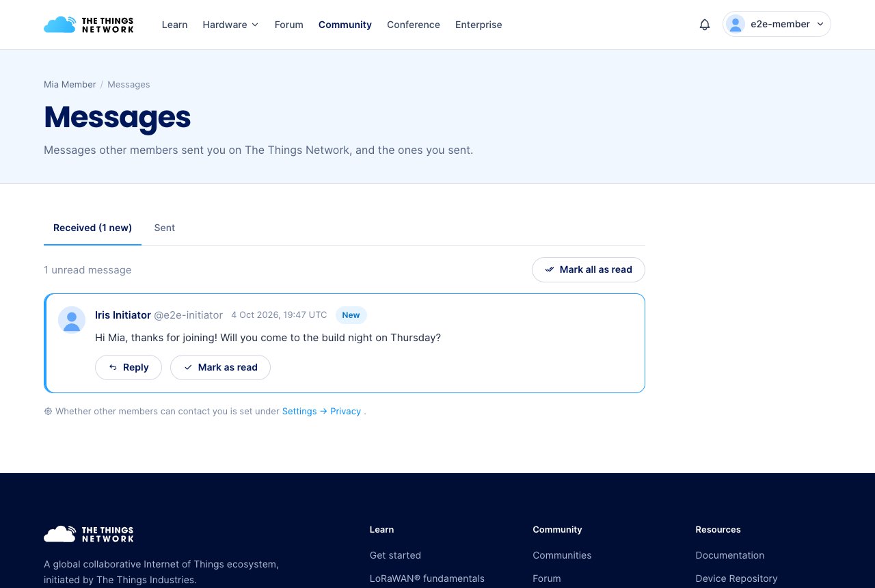
Task: Go to Forum in top navigation
Action: tap(288, 25)
